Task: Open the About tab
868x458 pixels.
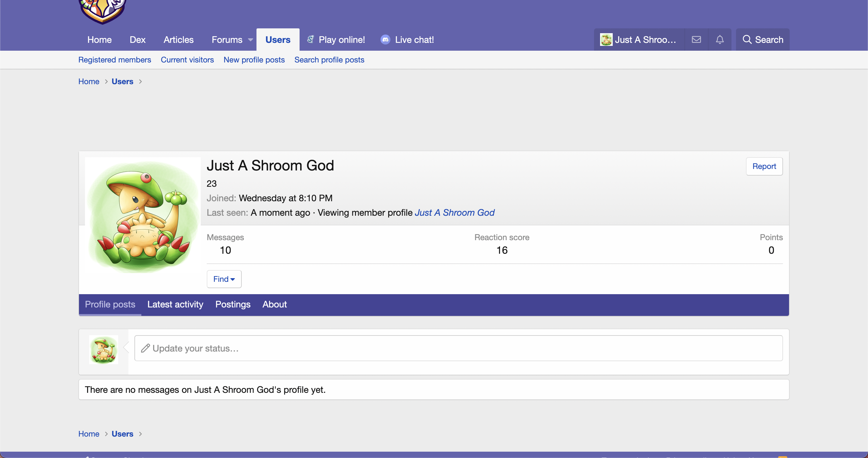Action: [x=274, y=304]
